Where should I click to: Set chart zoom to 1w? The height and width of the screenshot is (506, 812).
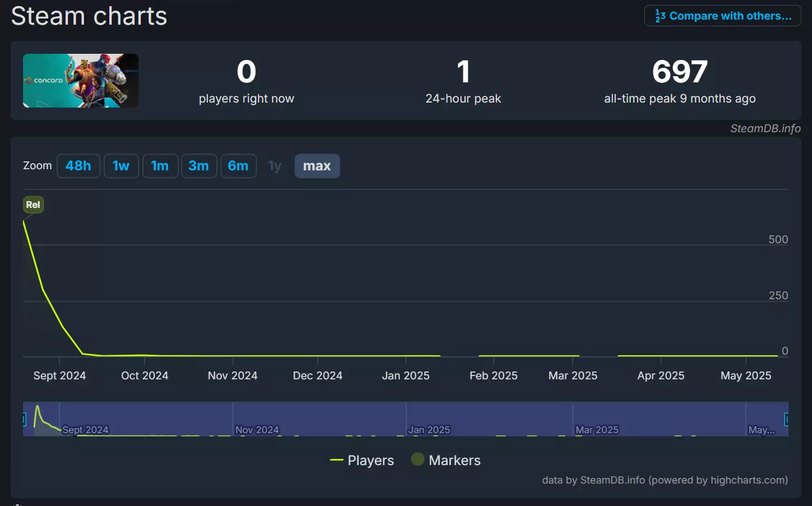coord(121,166)
